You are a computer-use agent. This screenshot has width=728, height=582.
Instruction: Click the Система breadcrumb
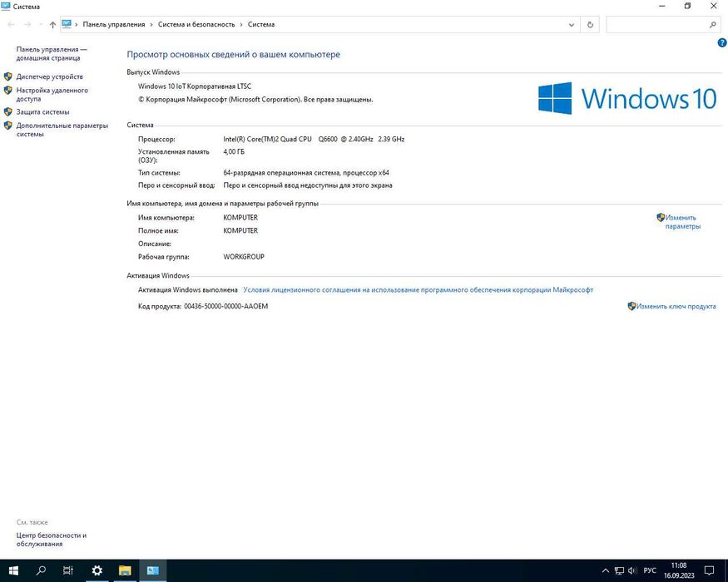tap(261, 25)
